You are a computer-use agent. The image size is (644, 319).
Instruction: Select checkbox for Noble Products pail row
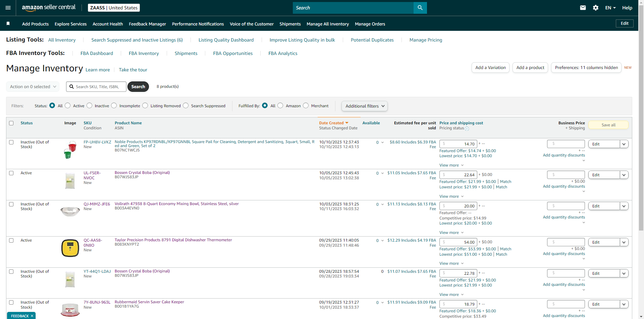point(11,142)
